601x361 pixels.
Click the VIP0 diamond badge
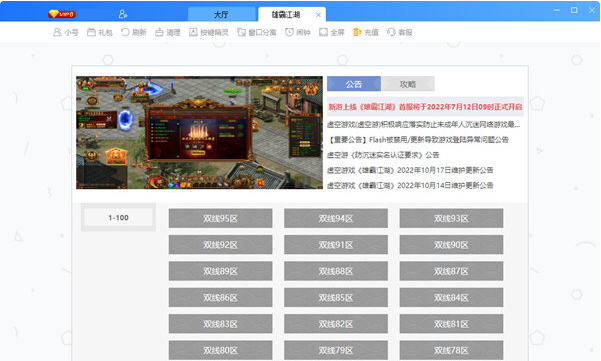(62, 14)
